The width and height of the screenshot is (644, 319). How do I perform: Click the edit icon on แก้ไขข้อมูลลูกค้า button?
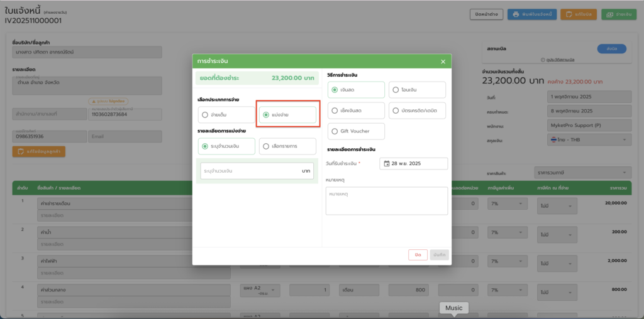(x=21, y=151)
